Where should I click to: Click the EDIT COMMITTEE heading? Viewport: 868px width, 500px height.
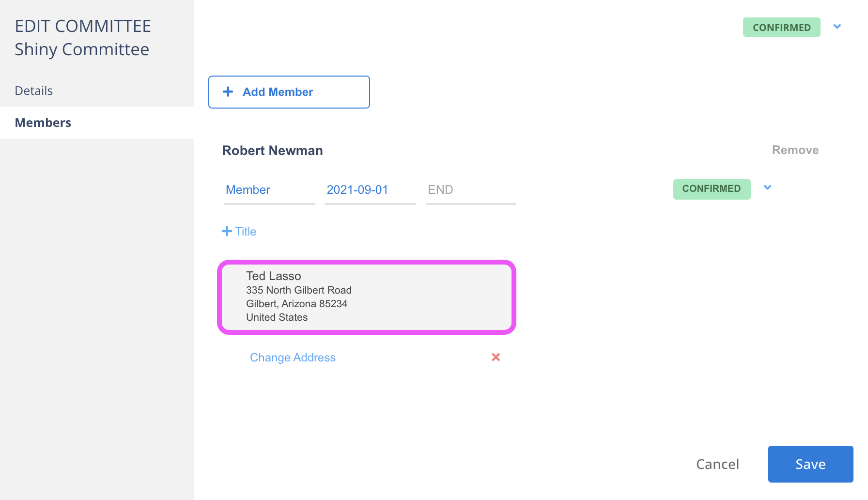pyautogui.click(x=83, y=26)
